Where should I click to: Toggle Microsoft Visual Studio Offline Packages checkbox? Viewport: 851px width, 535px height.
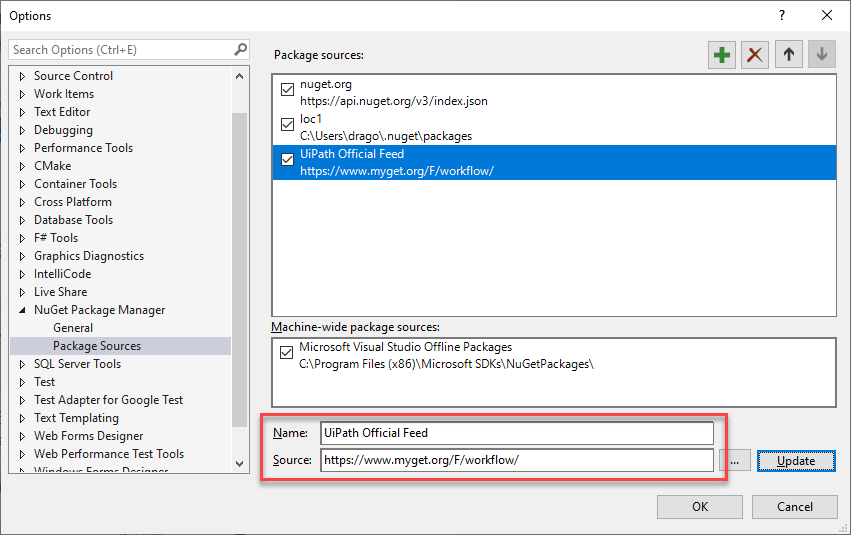[x=288, y=354]
